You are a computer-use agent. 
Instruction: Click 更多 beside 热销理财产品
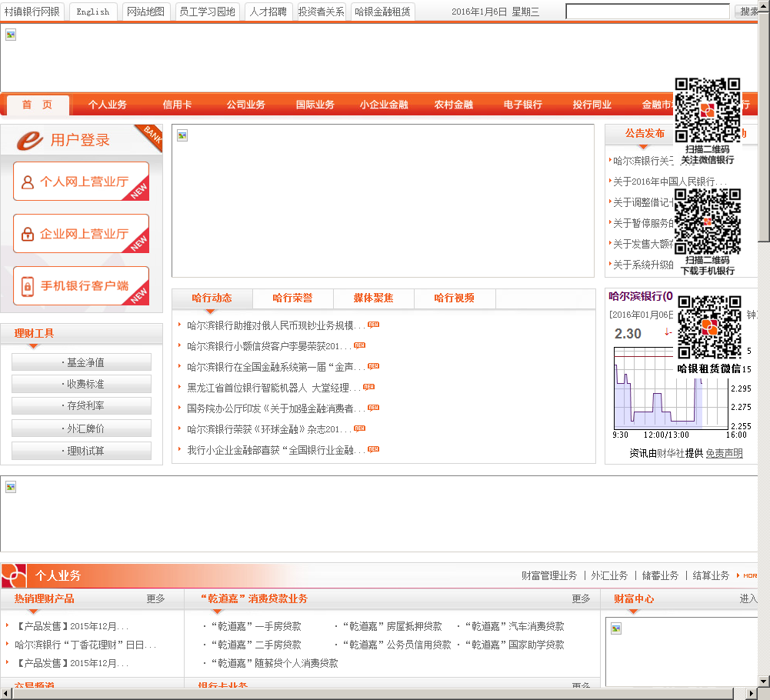click(155, 598)
